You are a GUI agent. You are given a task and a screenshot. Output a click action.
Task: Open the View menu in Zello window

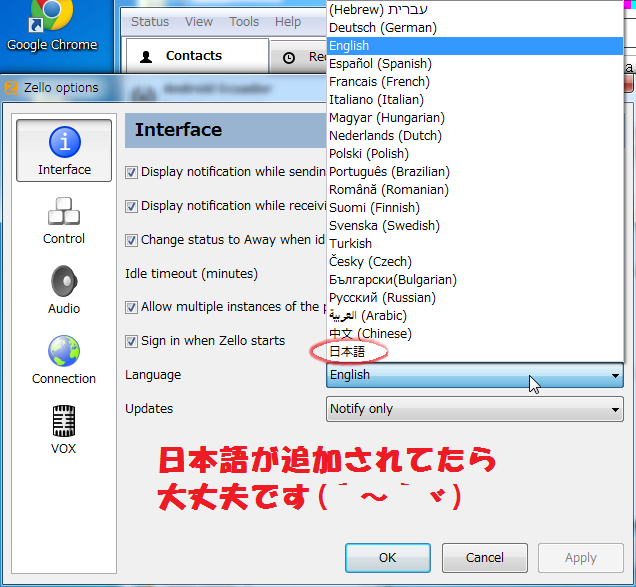click(x=199, y=22)
